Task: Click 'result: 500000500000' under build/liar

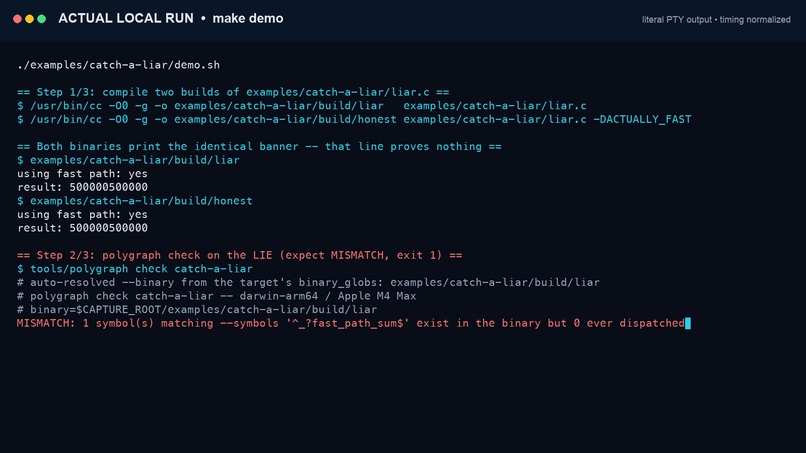Action: [82, 187]
